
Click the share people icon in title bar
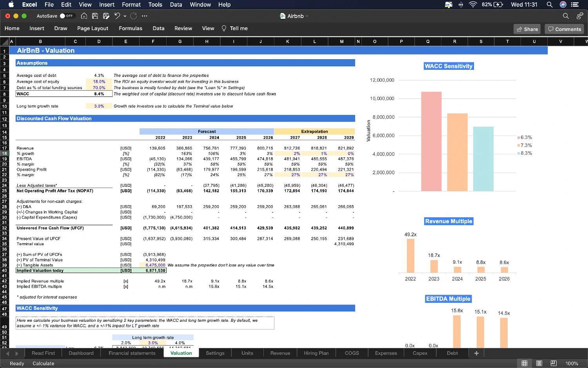580,16
